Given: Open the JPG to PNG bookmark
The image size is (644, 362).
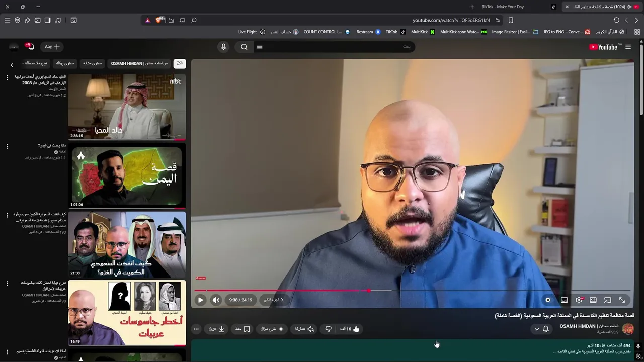Looking at the screenshot, I should pos(567,32).
